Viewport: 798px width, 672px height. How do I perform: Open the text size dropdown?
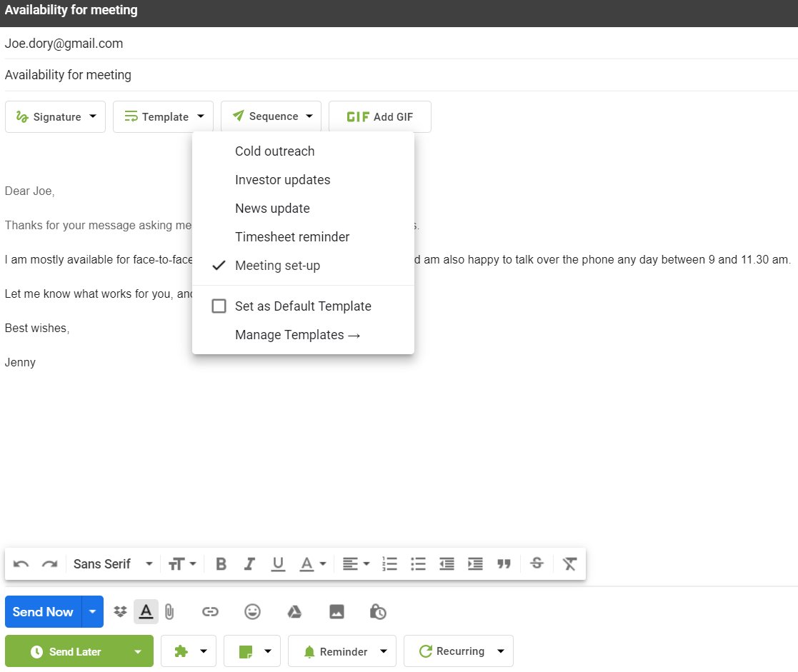(x=181, y=564)
